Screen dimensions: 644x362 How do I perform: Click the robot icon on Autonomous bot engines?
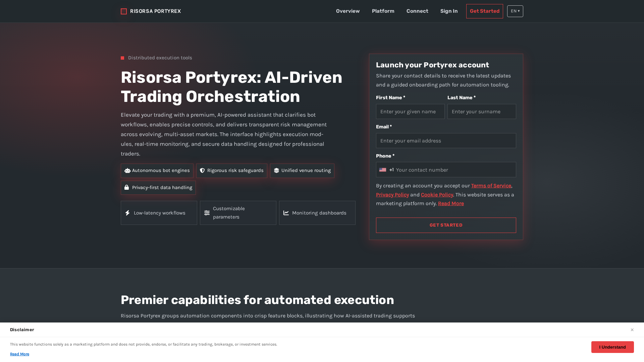click(x=127, y=171)
